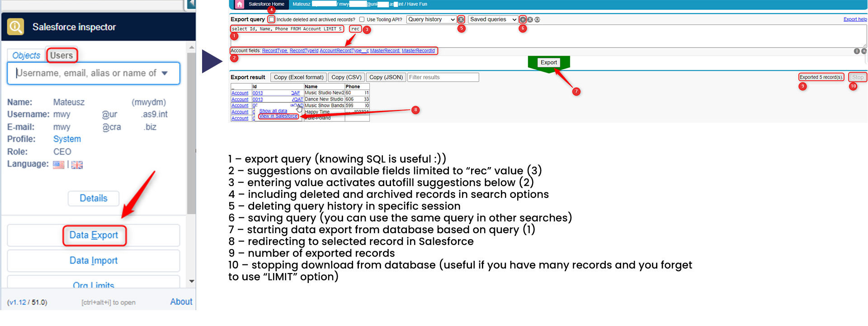
Task: Click the UK flag language icon
Action: tap(77, 165)
